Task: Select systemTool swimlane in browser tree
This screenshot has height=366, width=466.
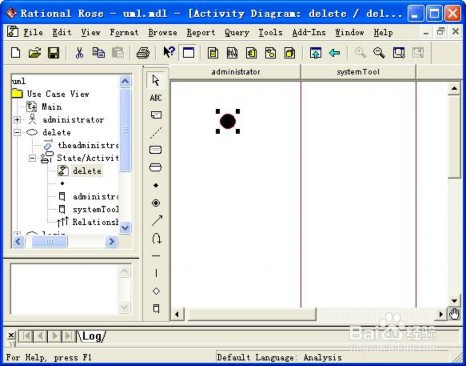Action: pyautogui.click(x=95, y=209)
